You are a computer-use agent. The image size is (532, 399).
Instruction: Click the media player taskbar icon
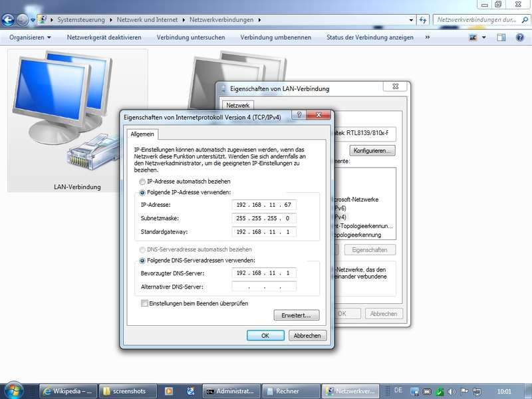click(169, 391)
